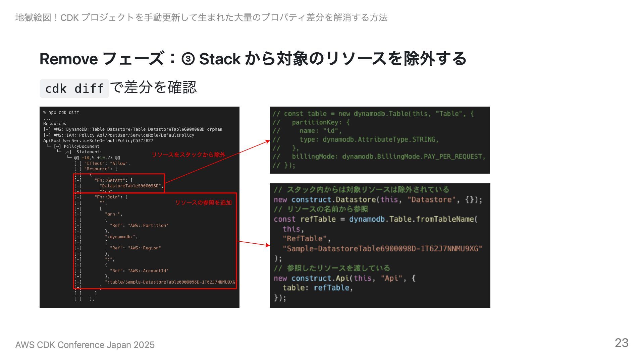Click the slide header text starting with 地獄絵図
Screen dimensions: 644x362
(201, 17)
